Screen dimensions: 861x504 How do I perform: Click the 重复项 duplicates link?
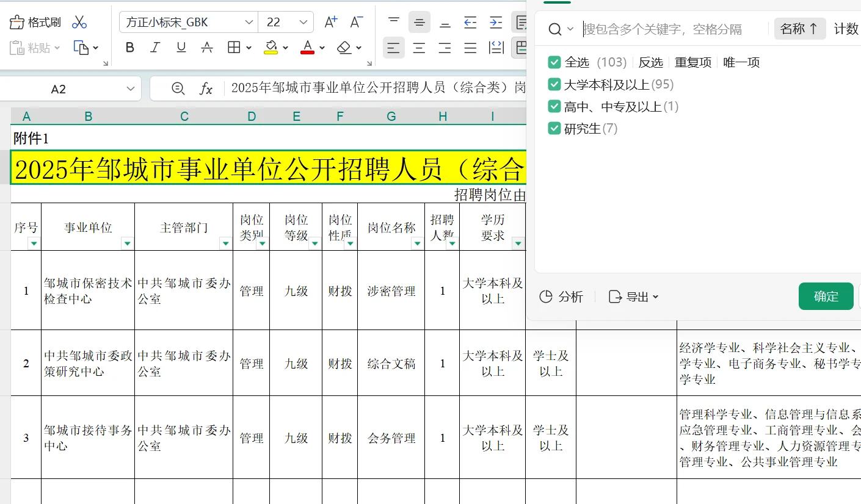click(693, 62)
